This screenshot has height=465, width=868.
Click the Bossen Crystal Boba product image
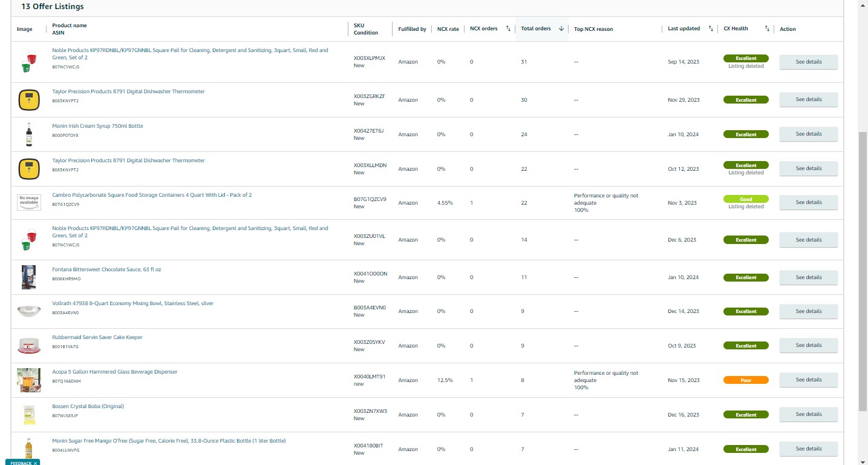tap(28, 415)
